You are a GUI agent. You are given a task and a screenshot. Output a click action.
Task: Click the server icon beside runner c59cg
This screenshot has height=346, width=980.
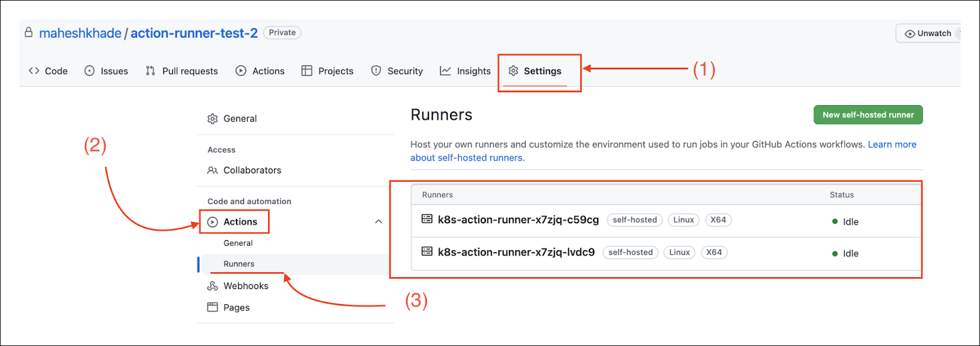pos(427,219)
